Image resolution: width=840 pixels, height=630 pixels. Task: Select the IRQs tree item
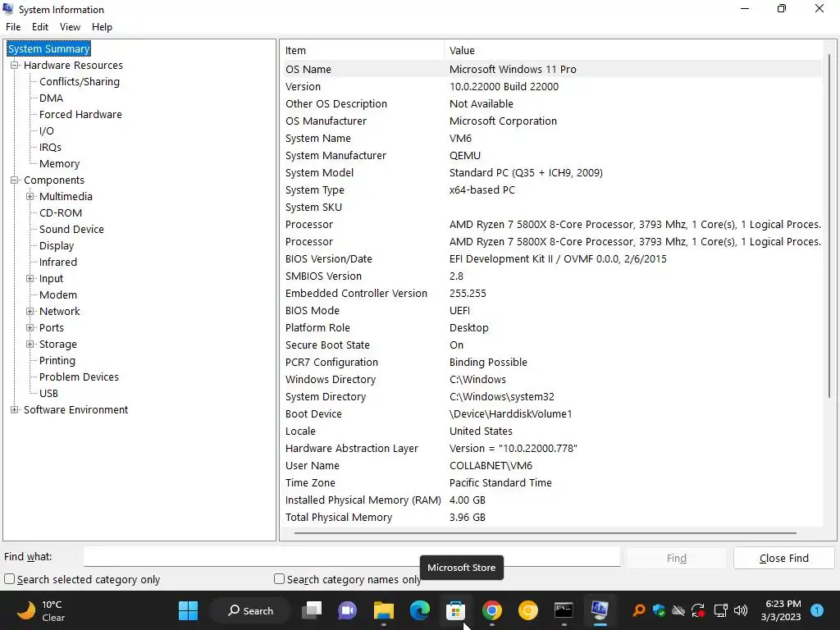[x=50, y=148]
